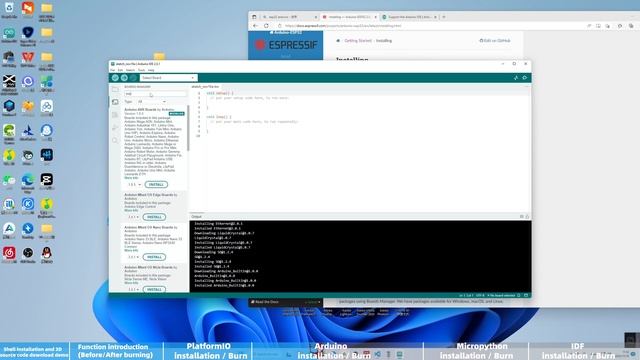The width and height of the screenshot is (640, 360).
Task: Open the Library Manager icon in Arduino sidebar
Action: point(115,115)
